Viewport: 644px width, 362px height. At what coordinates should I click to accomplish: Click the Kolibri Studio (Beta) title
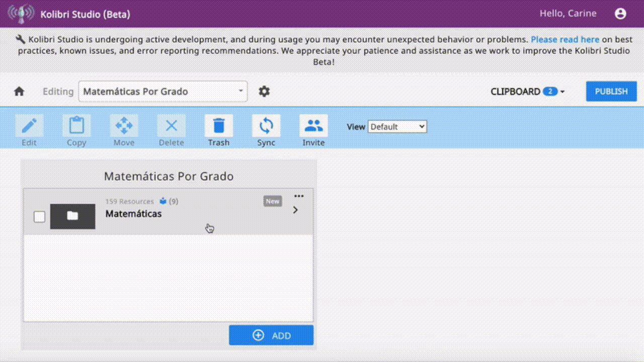86,14
